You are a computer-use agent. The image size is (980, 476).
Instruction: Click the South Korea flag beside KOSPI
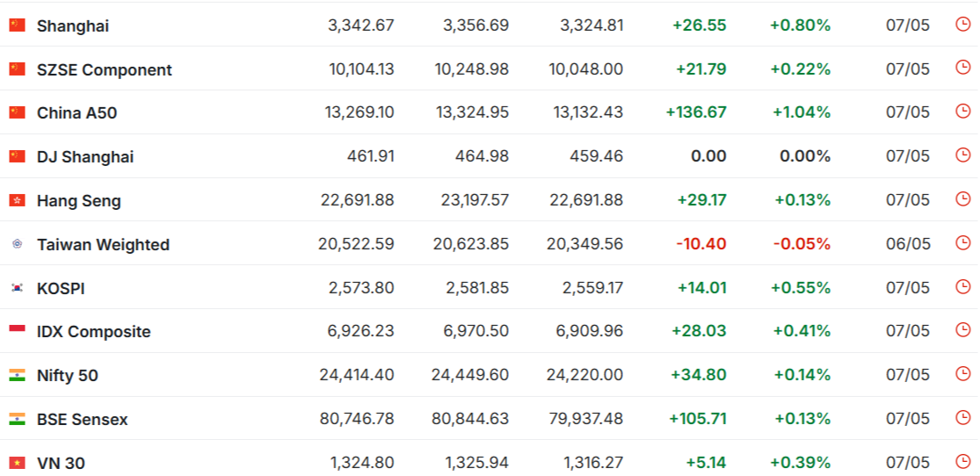coord(17,287)
